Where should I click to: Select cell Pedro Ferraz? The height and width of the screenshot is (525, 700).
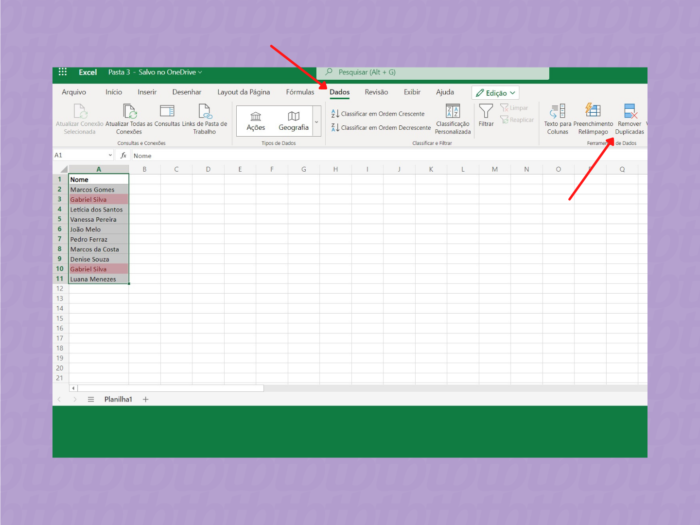(x=99, y=239)
